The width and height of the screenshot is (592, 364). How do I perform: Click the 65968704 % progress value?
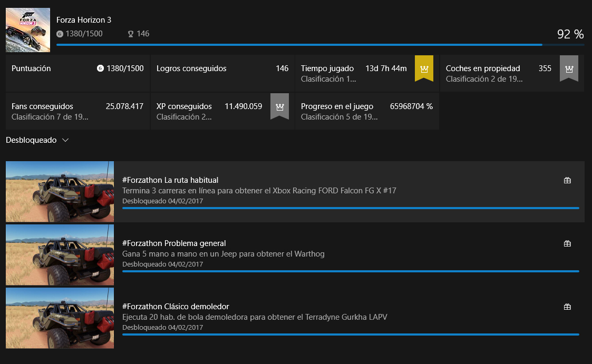pos(412,106)
